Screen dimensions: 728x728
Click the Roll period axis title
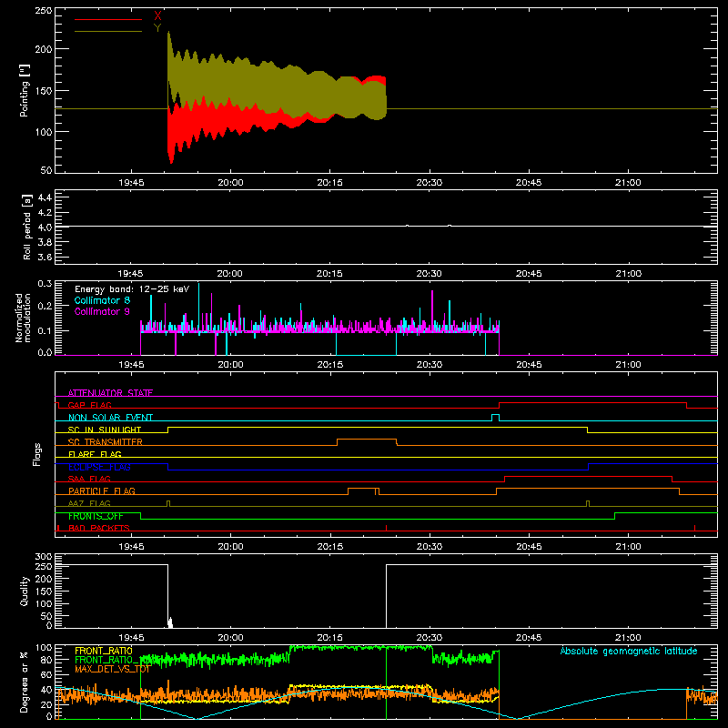[x=27, y=227]
